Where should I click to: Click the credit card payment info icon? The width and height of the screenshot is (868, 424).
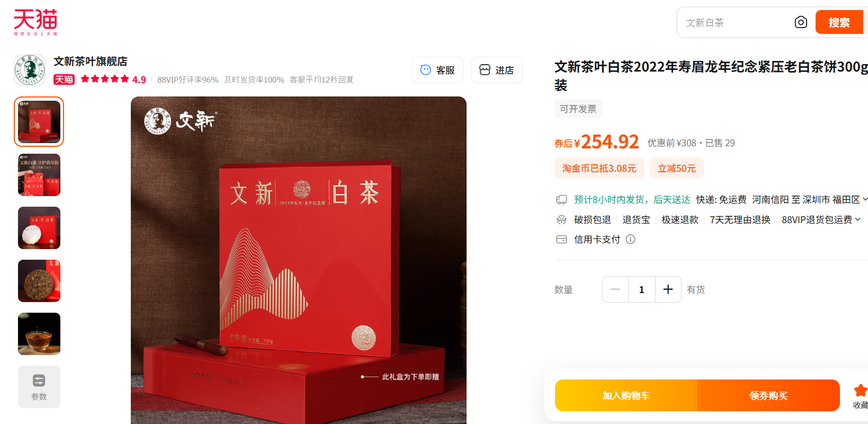click(630, 240)
